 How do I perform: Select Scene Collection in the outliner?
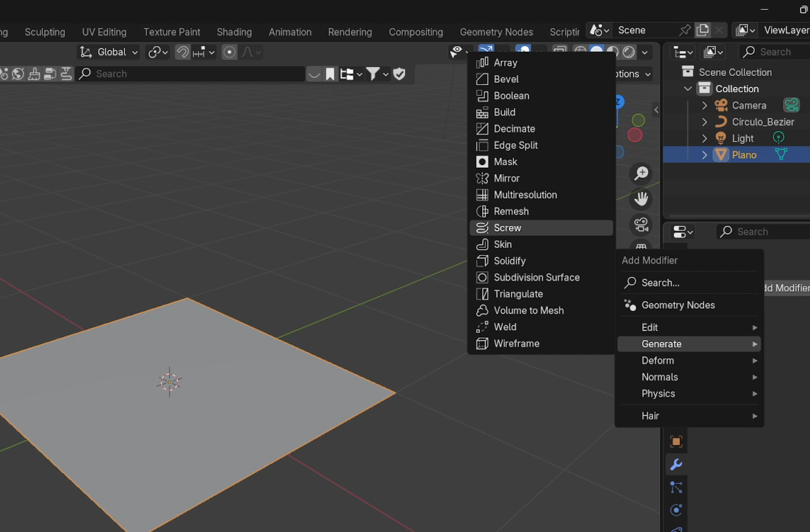click(735, 72)
